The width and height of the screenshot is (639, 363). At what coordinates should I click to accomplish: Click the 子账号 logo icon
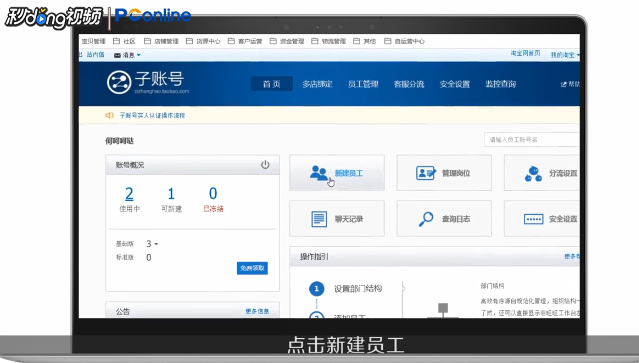119,82
